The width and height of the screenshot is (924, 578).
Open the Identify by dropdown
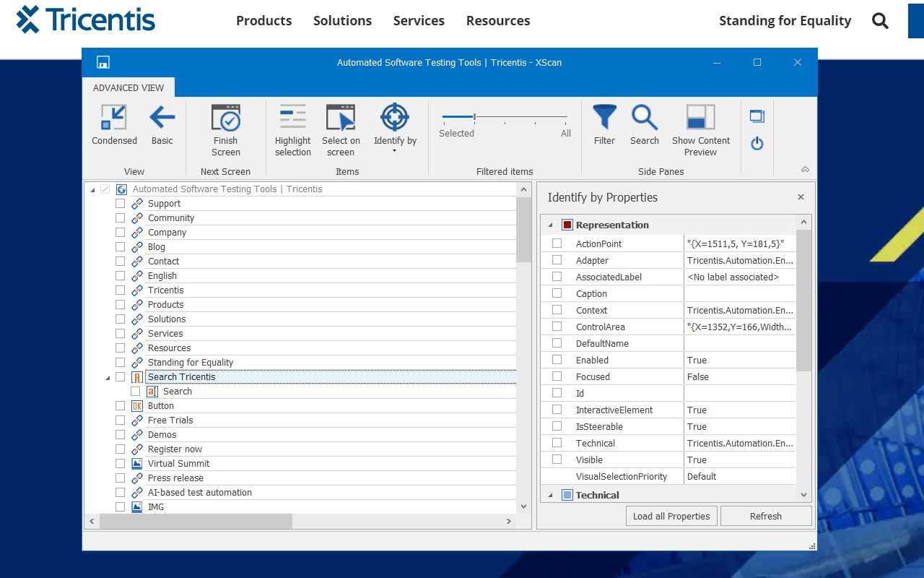click(x=395, y=150)
